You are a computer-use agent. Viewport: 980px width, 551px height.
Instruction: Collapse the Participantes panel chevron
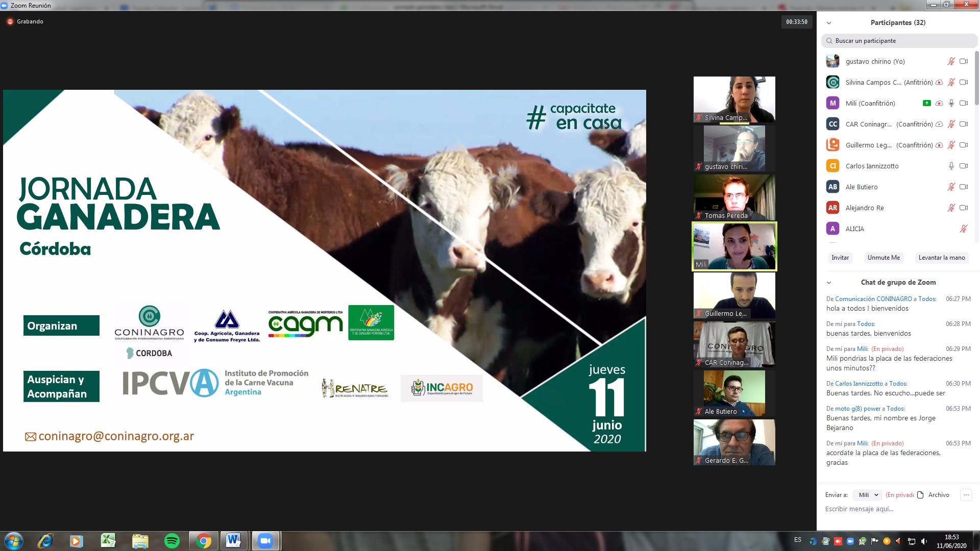pyautogui.click(x=829, y=23)
